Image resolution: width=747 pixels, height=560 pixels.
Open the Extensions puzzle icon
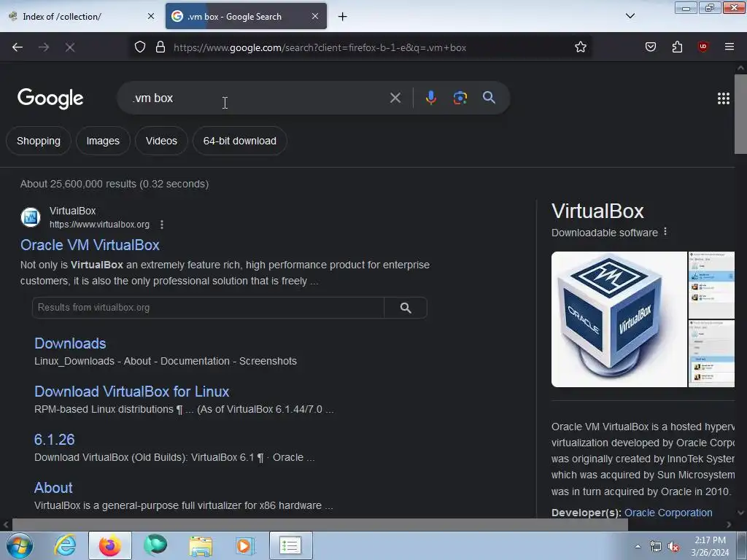pyautogui.click(x=677, y=47)
